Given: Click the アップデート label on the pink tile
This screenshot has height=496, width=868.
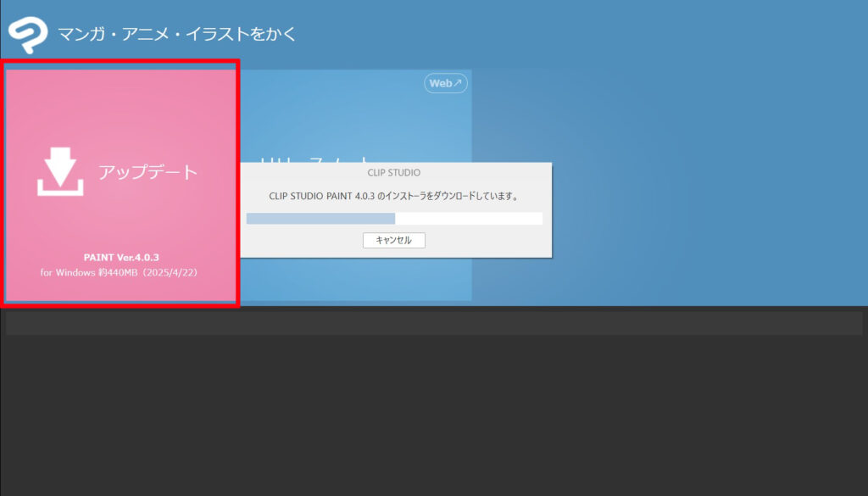Looking at the screenshot, I should pos(147,172).
